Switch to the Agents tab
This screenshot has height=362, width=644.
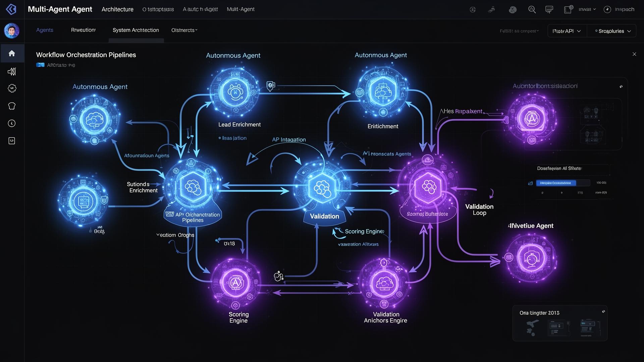pyautogui.click(x=45, y=30)
